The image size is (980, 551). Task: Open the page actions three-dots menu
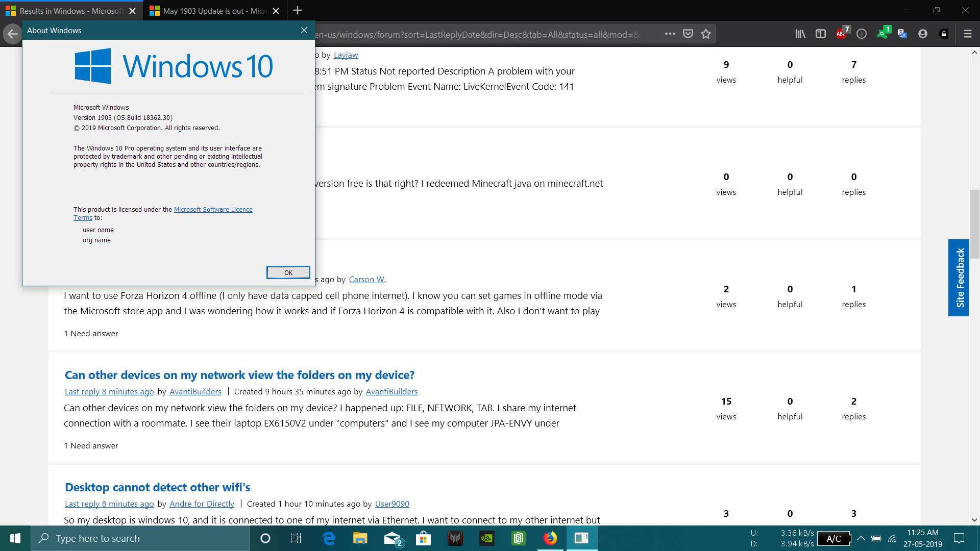670,34
